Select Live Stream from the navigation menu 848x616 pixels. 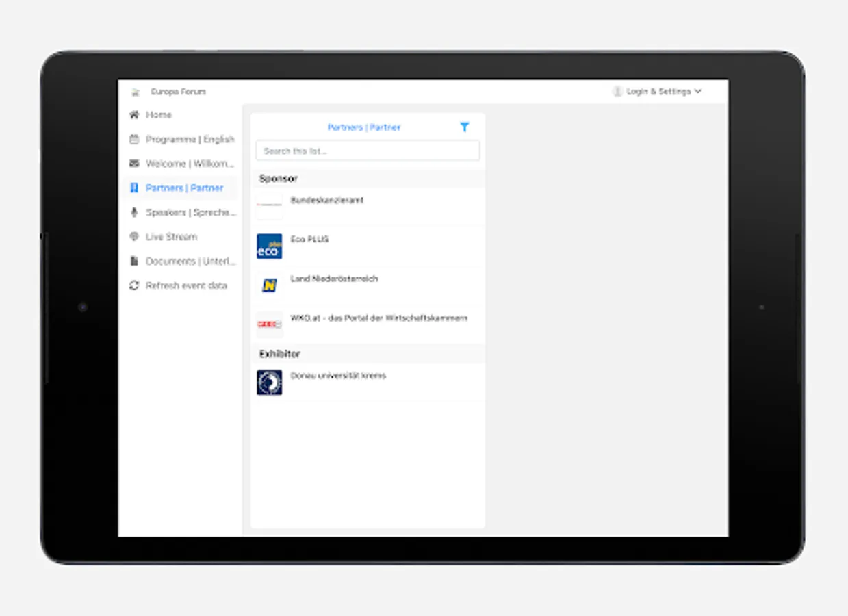[170, 236]
